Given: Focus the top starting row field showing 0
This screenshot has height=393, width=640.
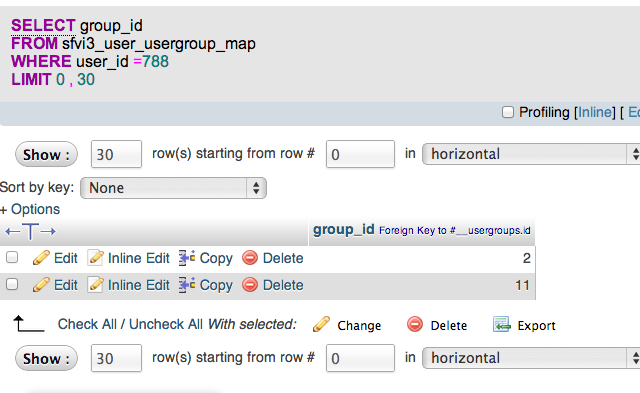Looking at the screenshot, I should click(x=360, y=154).
